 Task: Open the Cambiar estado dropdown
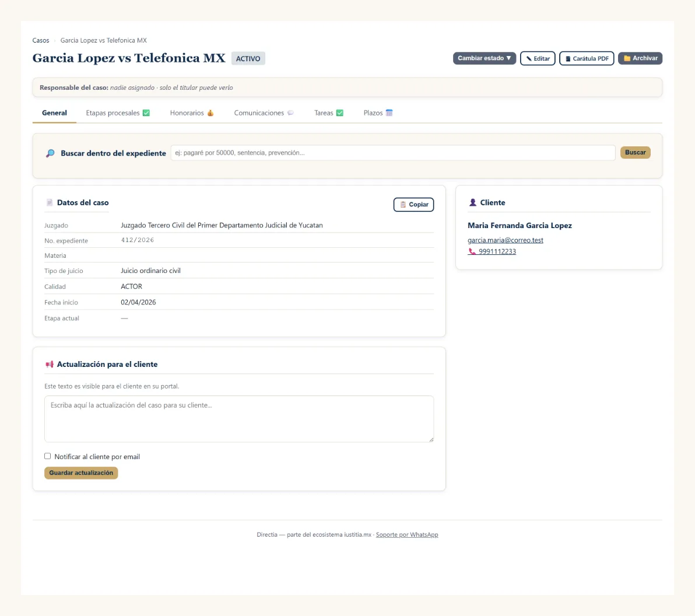484,58
